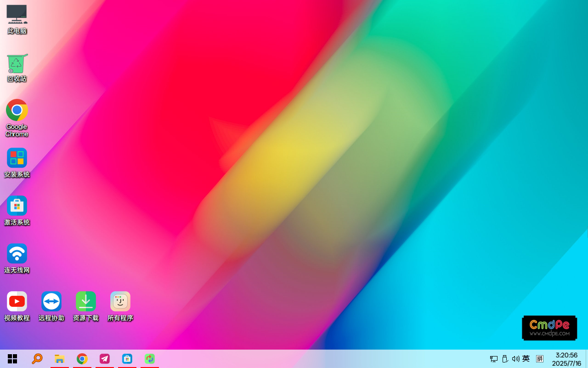Image resolution: width=588 pixels, height=368 pixels.
Task: Open the volume speaker control
Action: [515, 359]
